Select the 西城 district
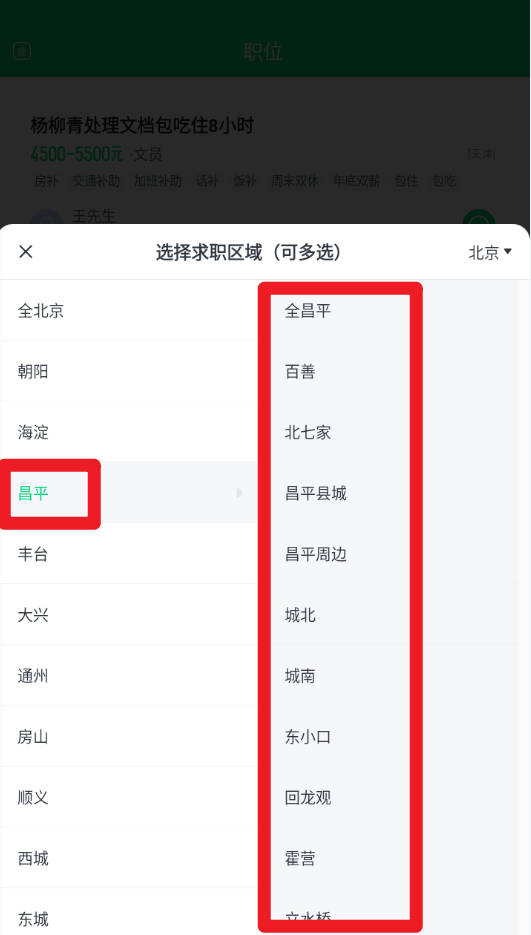The width and height of the screenshot is (531, 935). pos(128,858)
